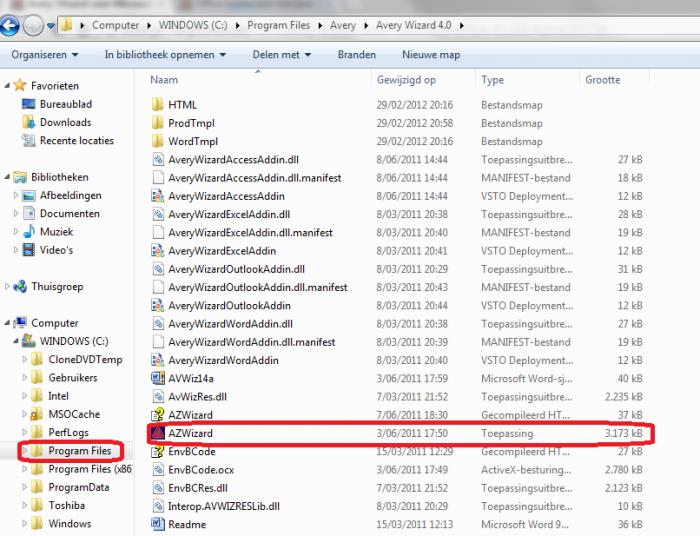Screen dimensions: 700x536
Task: Select the Gebruikers tree folder
Action: pyautogui.click(x=73, y=378)
